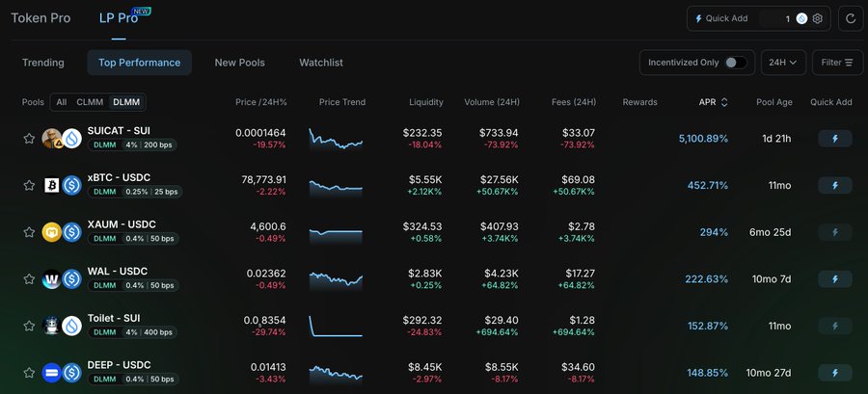Click the DEEP token logo

pos(52,373)
